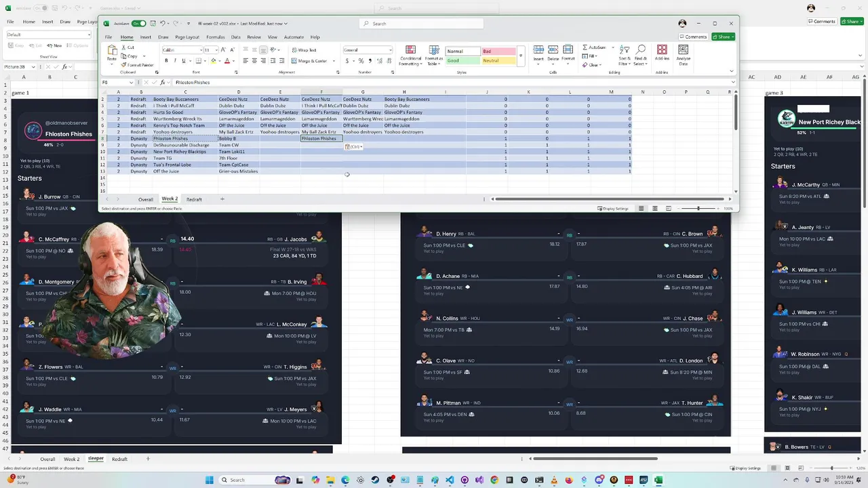Screen dimensions: 868x488
Task: Open the Formulas ribbon tab
Action: [216, 37]
